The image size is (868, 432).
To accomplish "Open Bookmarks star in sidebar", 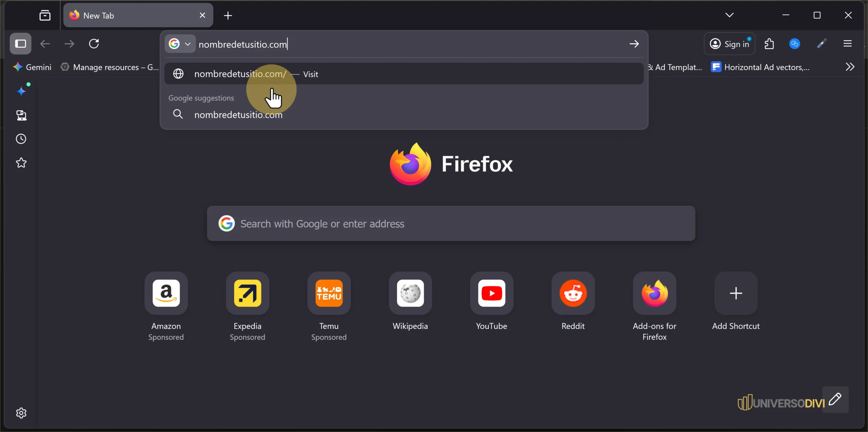I will tap(21, 163).
